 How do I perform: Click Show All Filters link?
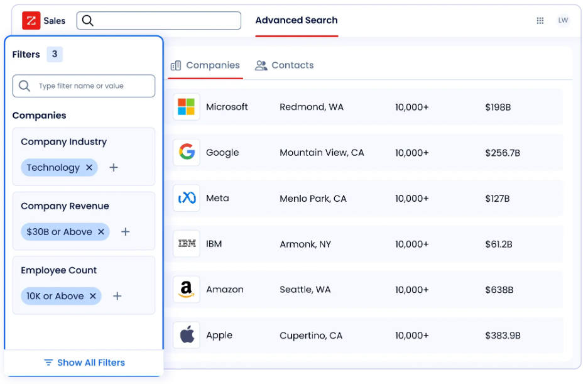pos(84,363)
